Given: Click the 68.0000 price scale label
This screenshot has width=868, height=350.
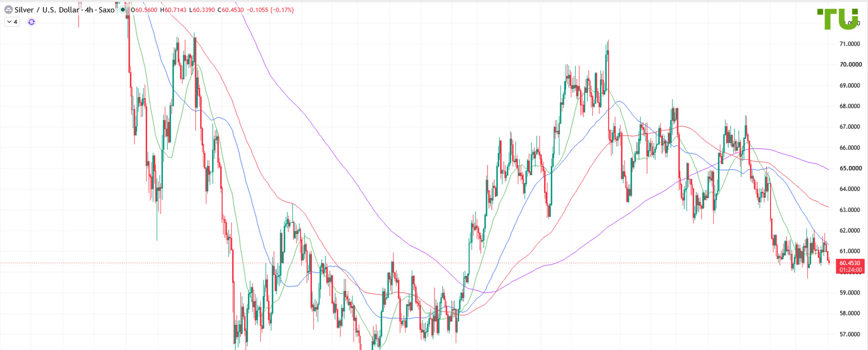Looking at the screenshot, I should (850, 106).
